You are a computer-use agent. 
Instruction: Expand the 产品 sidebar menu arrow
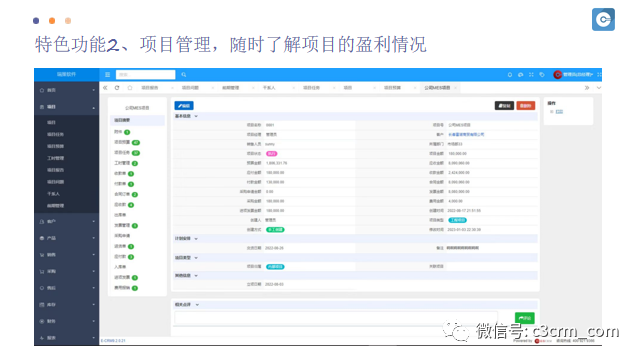[x=93, y=238]
